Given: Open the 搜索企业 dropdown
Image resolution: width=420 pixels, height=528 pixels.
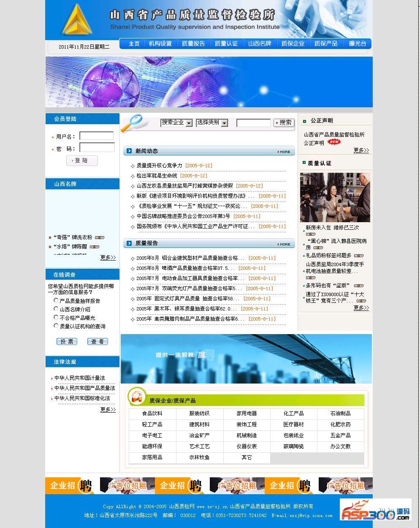Looking at the screenshot, I should [176, 122].
